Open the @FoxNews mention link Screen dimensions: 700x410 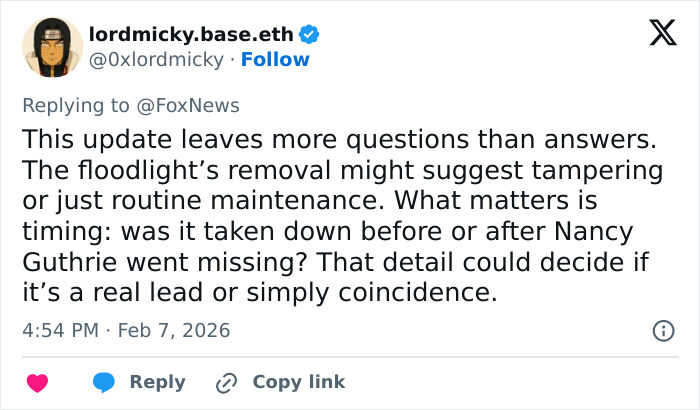[198, 105]
